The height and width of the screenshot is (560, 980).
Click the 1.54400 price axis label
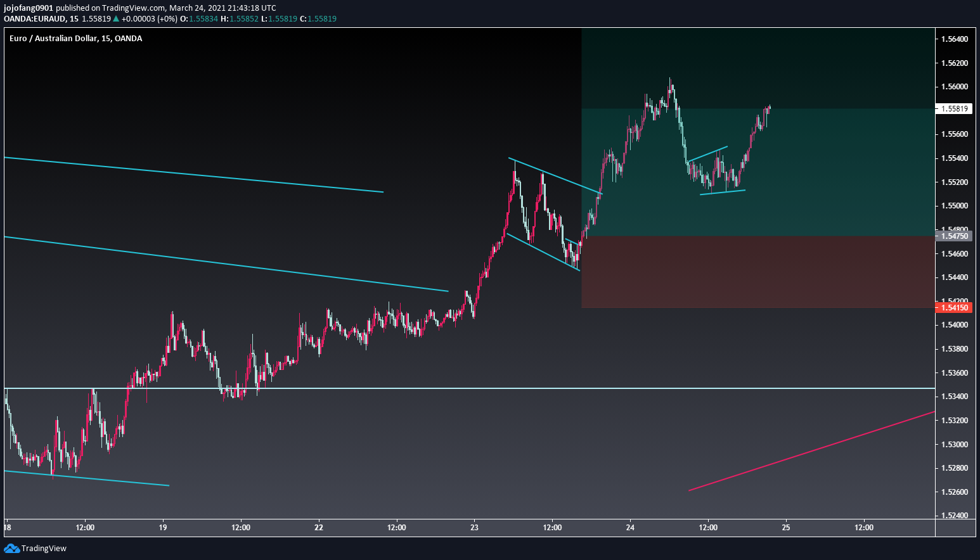tap(955, 277)
